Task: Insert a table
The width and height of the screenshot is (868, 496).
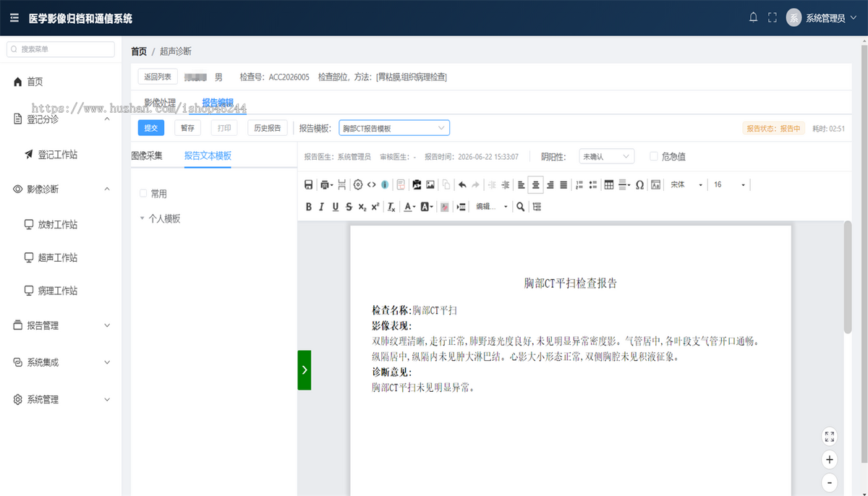Action: pyautogui.click(x=609, y=185)
